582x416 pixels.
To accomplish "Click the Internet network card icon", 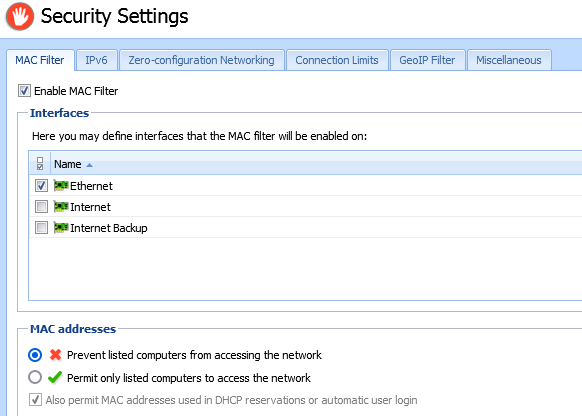I will pyautogui.click(x=61, y=206).
